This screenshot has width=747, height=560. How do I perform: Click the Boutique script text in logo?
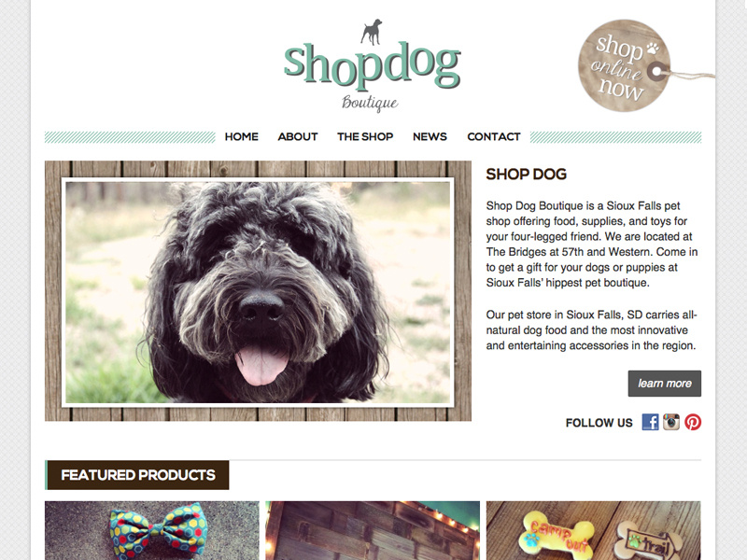pos(370,103)
